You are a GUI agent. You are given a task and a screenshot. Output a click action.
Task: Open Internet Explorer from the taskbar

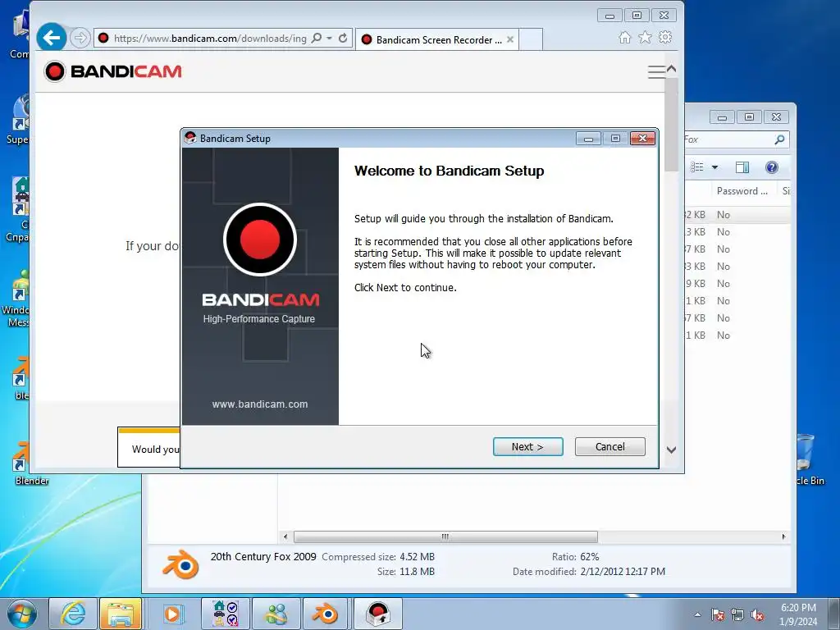[x=73, y=614]
